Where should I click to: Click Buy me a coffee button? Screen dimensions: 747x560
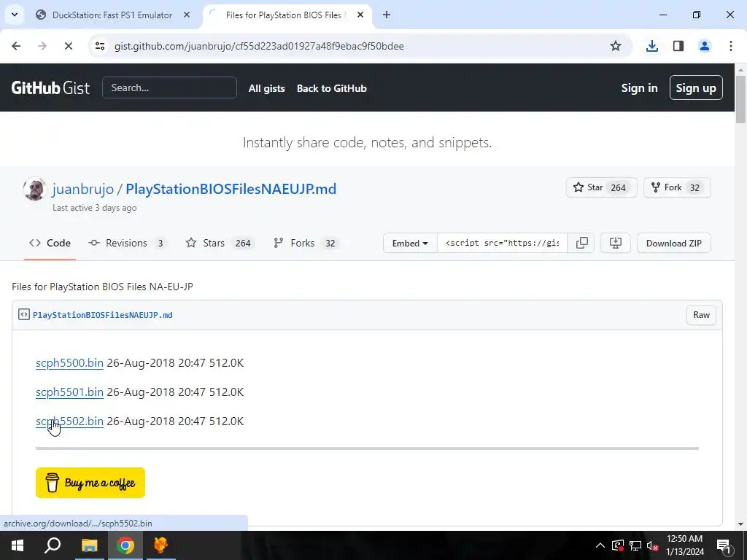[x=90, y=483]
